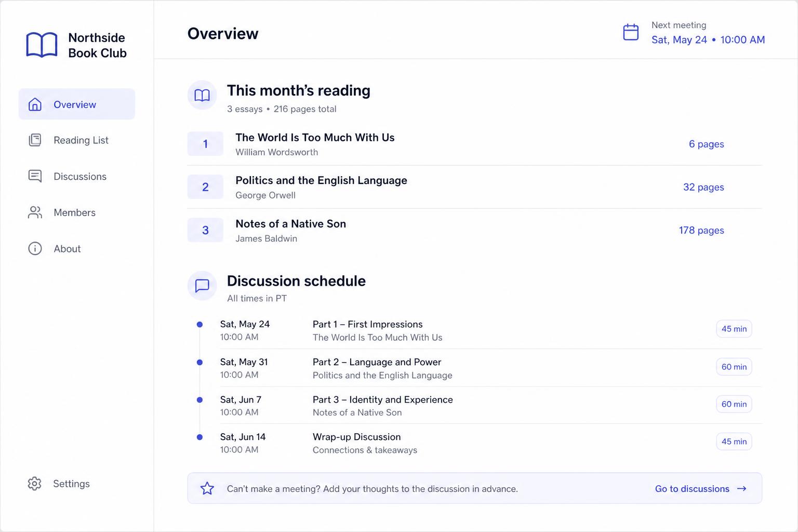Click the Sat, May 31 timeline dot
Screen dimensions: 798x532
(x=199, y=362)
